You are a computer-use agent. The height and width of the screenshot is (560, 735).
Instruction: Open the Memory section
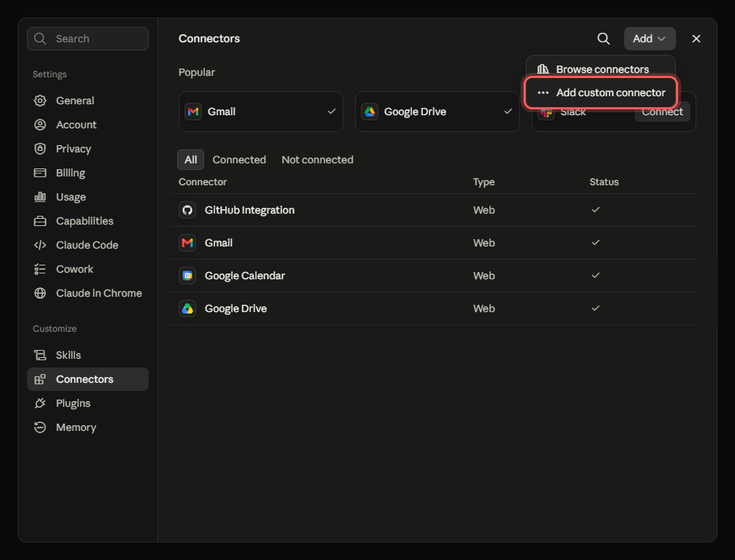(87, 427)
